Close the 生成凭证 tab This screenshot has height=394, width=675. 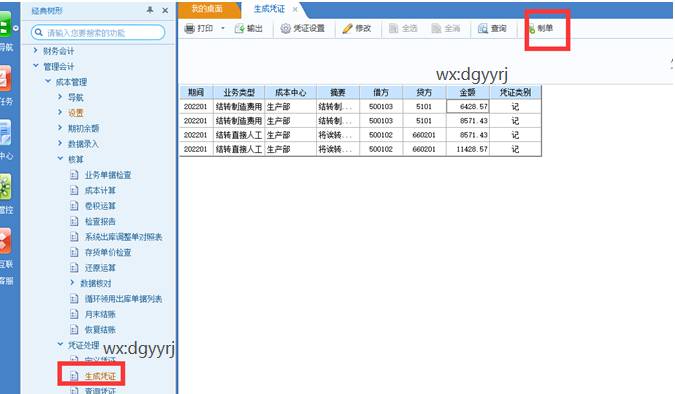click(x=295, y=9)
